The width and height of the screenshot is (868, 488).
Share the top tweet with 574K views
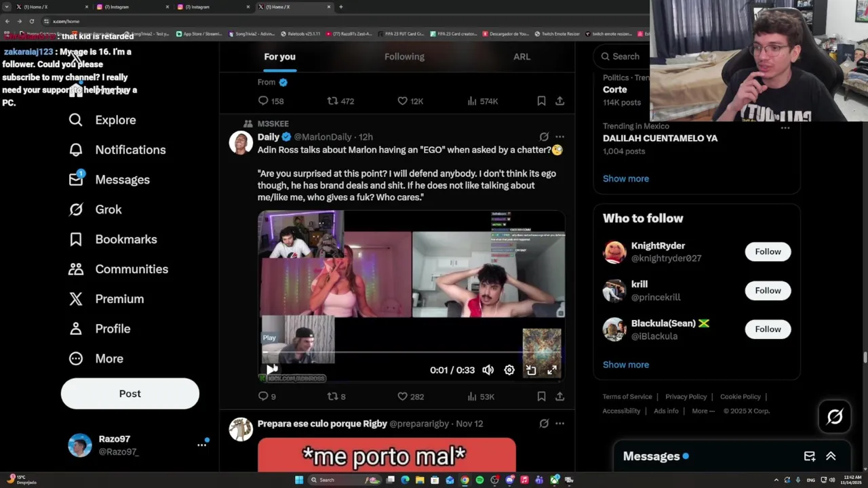tap(559, 101)
